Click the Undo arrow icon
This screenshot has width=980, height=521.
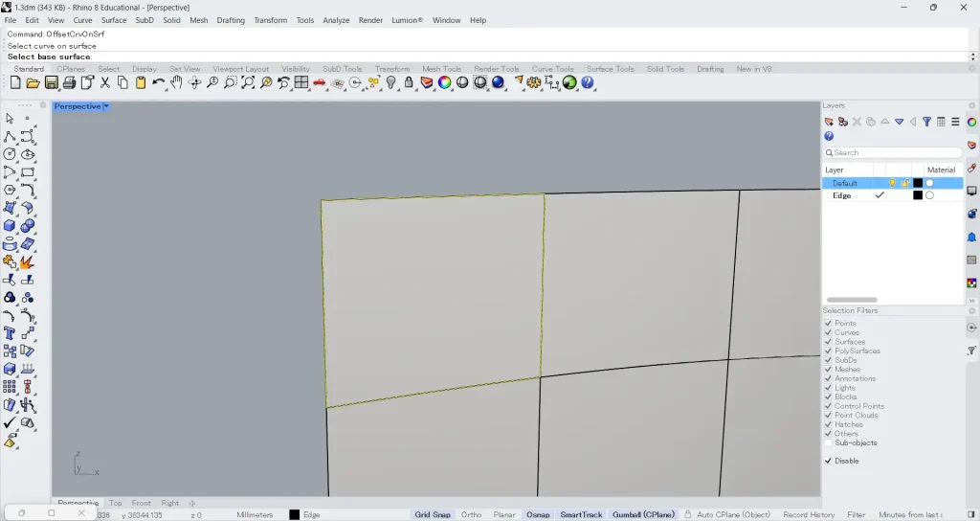click(159, 82)
